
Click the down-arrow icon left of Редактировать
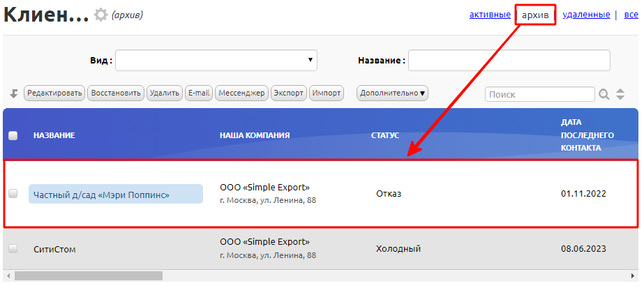tap(14, 93)
